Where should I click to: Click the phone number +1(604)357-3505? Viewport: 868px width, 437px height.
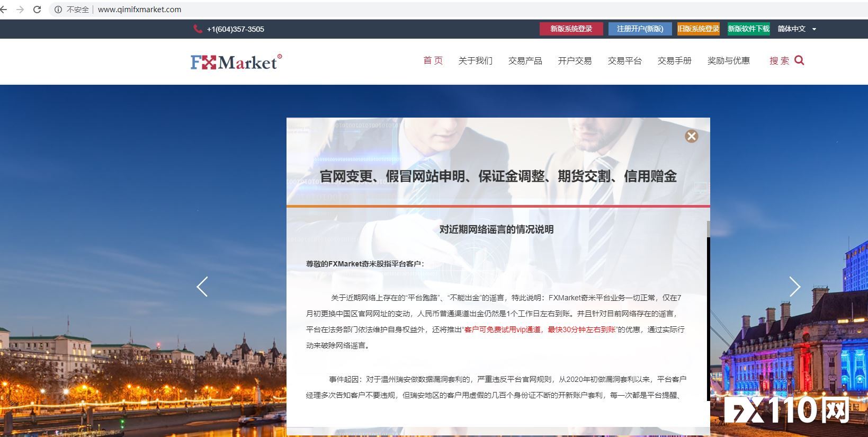tap(235, 29)
